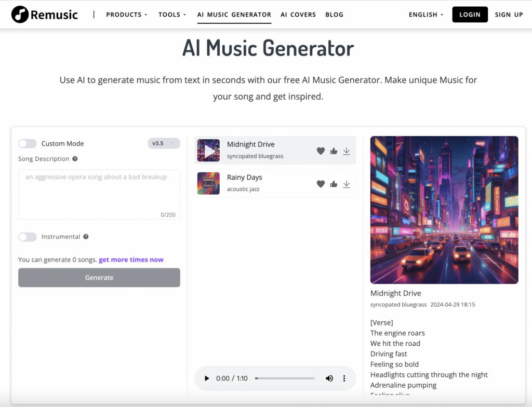Favorite Midnight Drive with the heart icon
This screenshot has width=532, height=407.
[321, 151]
